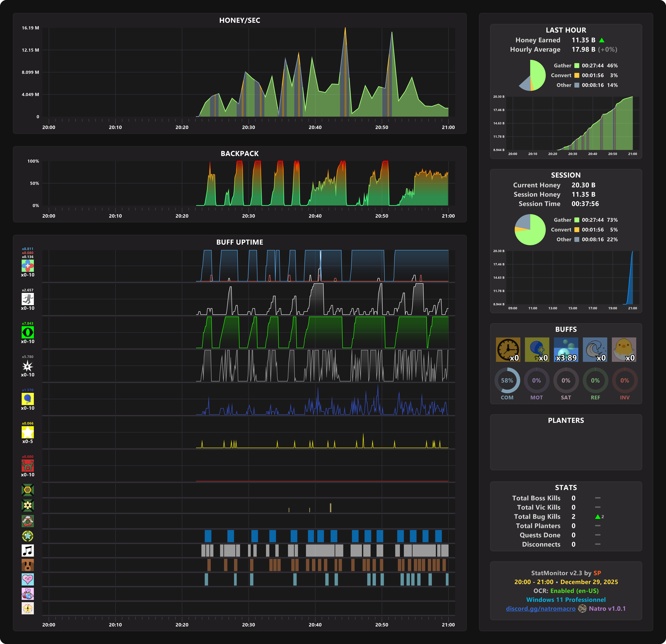The width and height of the screenshot is (666, 644).
Task: Click the green Gather legend swatch in Last Hour
Action: pos(577,66)
